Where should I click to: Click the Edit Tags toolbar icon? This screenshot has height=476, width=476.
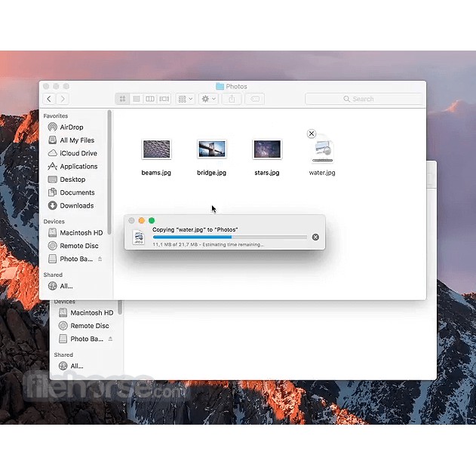pos(255,99)
